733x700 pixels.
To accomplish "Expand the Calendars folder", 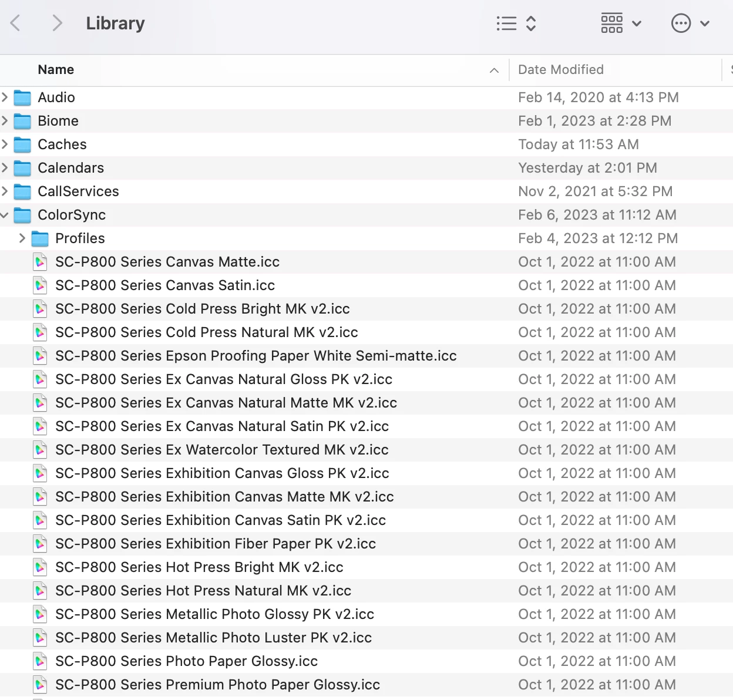I will pos(5,168).
